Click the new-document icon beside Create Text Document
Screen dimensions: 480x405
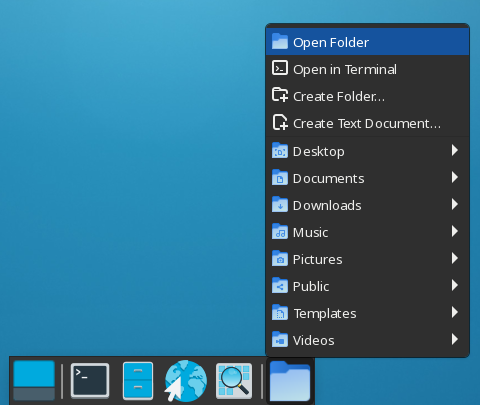pos(280,122)
